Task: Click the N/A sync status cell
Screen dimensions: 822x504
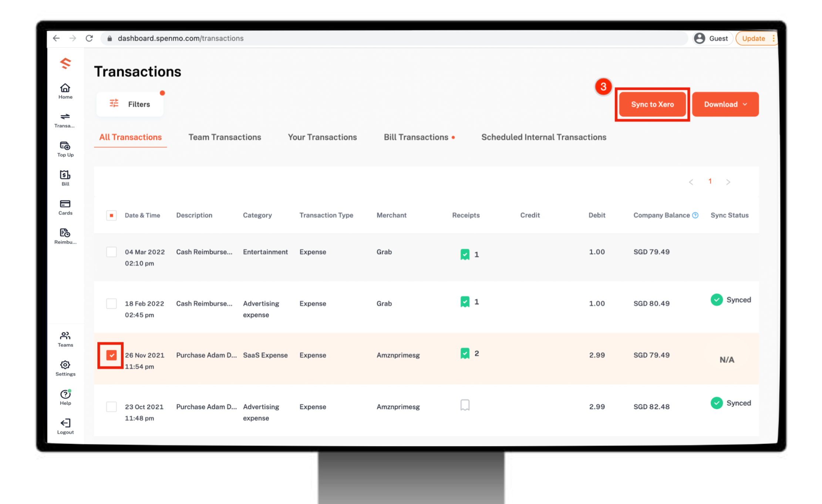Action: coord(727,360)
